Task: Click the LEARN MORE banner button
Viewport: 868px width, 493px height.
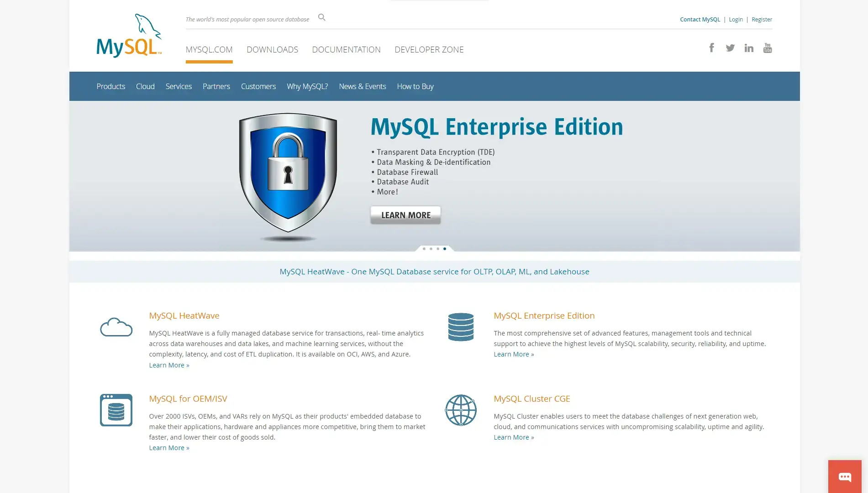Action: pyautogui.click(x=405, y=215)
